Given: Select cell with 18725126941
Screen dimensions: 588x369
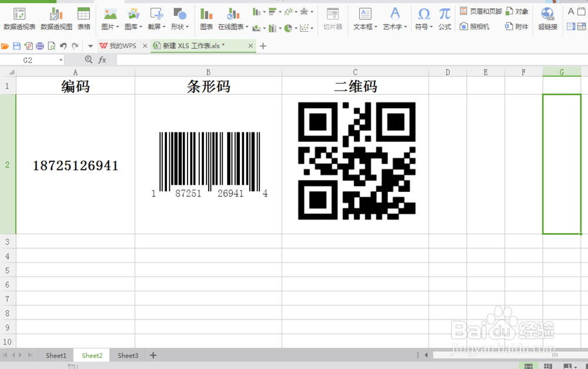Looking at the screenshot, I should point(75,164).
